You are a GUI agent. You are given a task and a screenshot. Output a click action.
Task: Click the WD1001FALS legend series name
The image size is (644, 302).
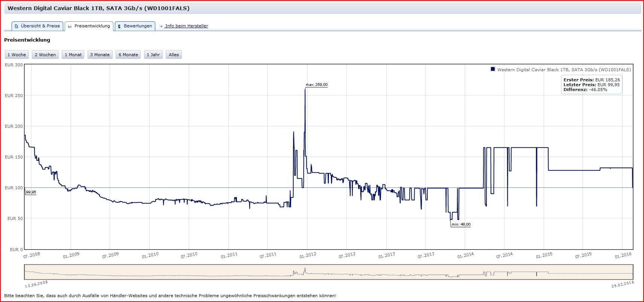click(564, 70)
